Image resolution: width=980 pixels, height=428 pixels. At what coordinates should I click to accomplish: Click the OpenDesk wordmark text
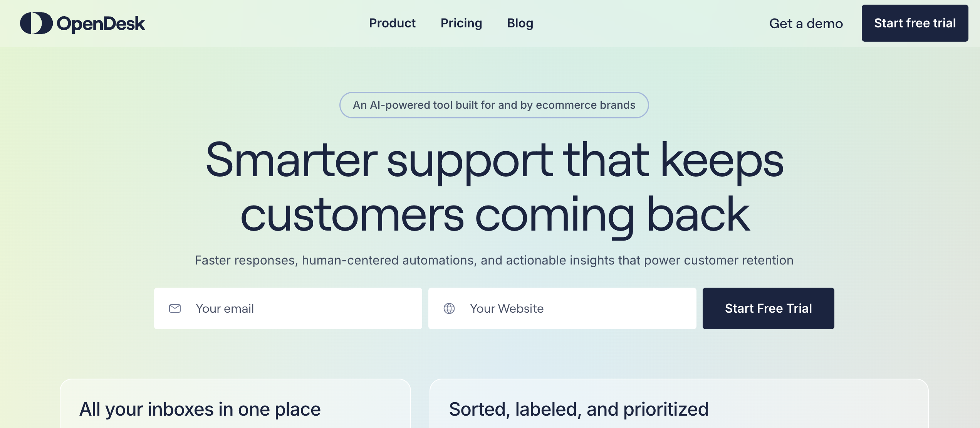click(101, 24)
